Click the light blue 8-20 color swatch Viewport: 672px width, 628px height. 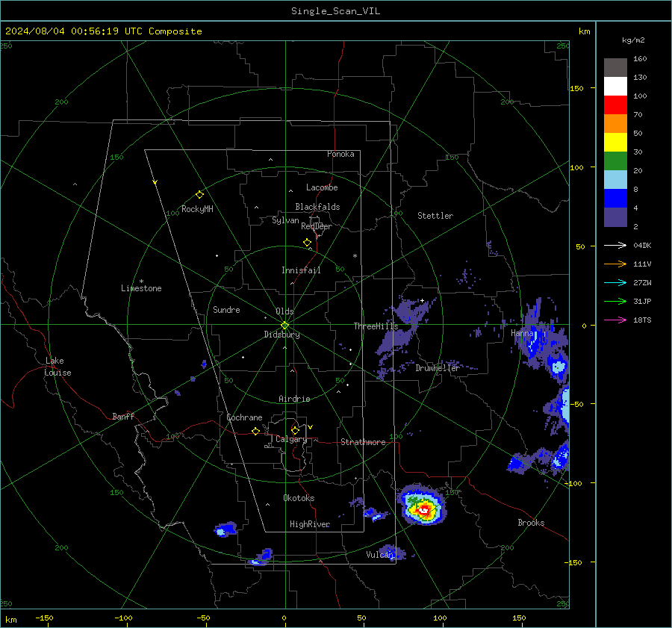coord(615,180)
